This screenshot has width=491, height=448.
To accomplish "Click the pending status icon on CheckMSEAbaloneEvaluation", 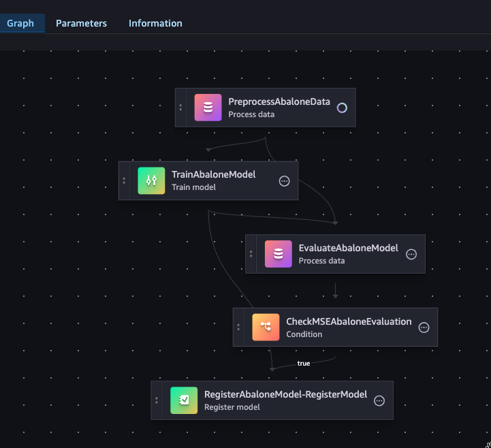I will 424,327.
